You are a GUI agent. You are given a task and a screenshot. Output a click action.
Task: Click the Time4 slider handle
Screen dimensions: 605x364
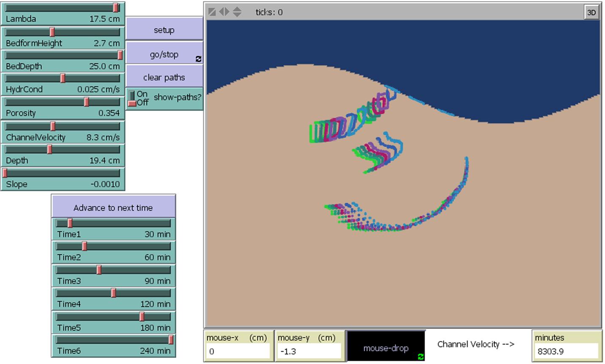(113, 293)
